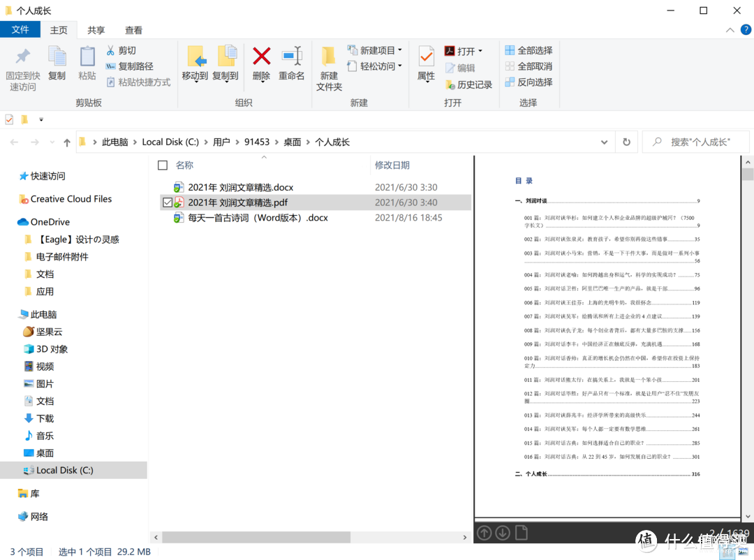Image resolution: width=754 pixels, height=560 pixels.
Task: Cut the selected file with scissors
Action: pyautogui.click(x=121, y=50)
